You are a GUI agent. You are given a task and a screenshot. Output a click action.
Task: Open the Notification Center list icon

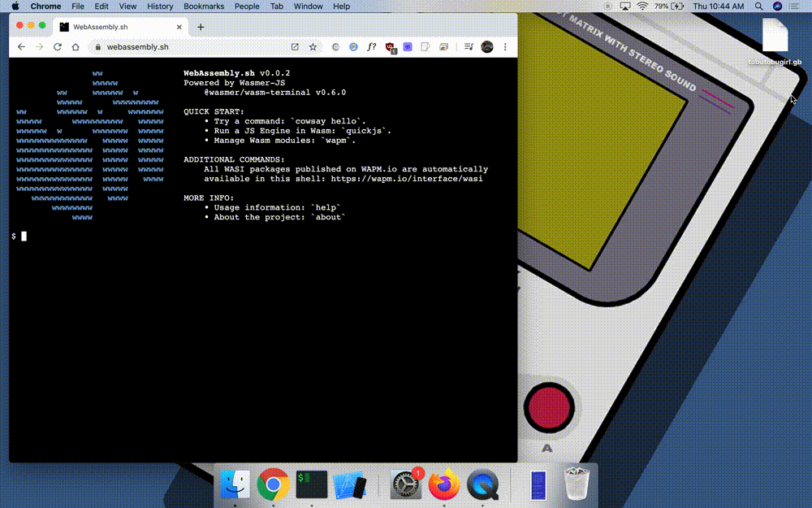794,7
